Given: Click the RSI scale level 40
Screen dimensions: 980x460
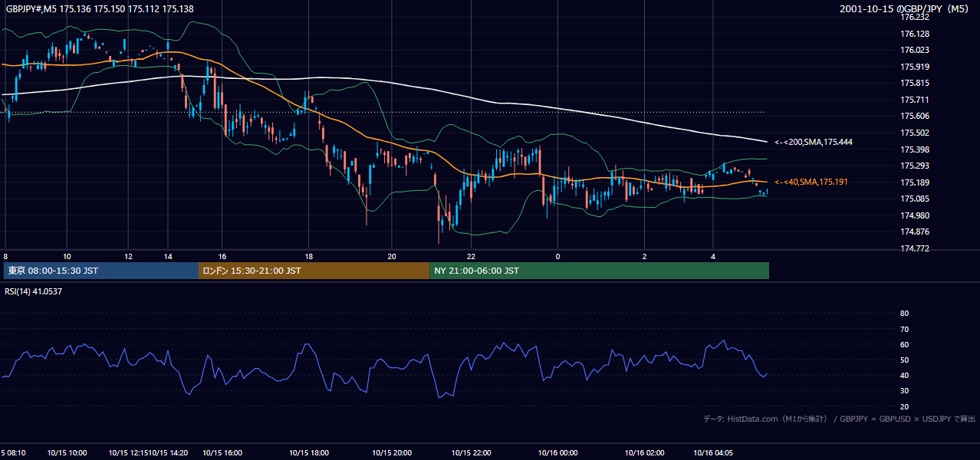Looking at the screenshot, I should coord(904,375).
